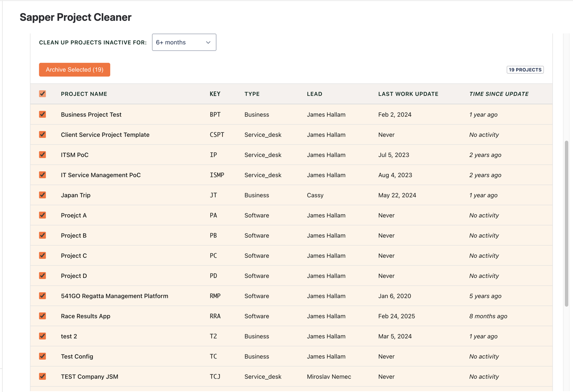Deselect the ITSM PoC project checkbox
This screenshot has height=392, width=573.
42,155
